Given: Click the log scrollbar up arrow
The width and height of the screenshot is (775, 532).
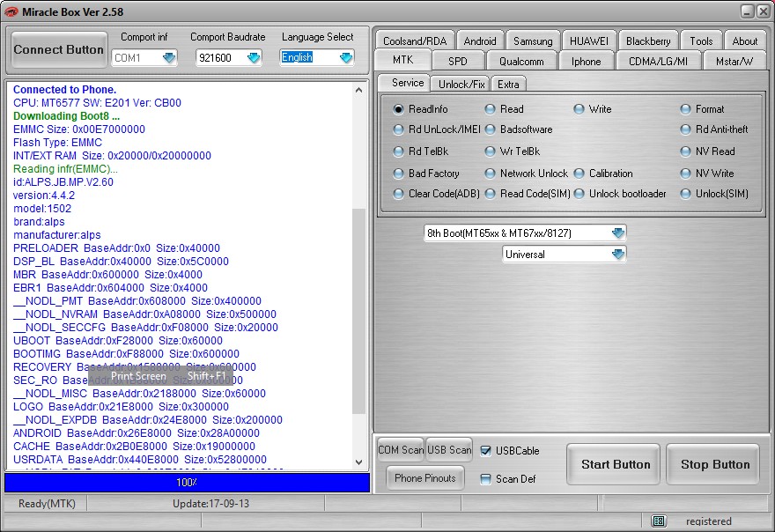Looking at the screenshot, I should point(358,90).
